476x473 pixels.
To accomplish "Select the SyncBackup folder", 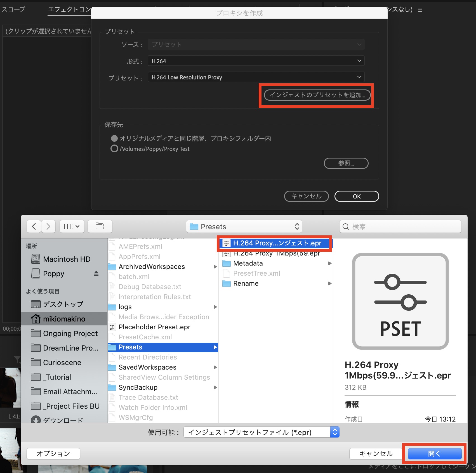I will (138, 387).
